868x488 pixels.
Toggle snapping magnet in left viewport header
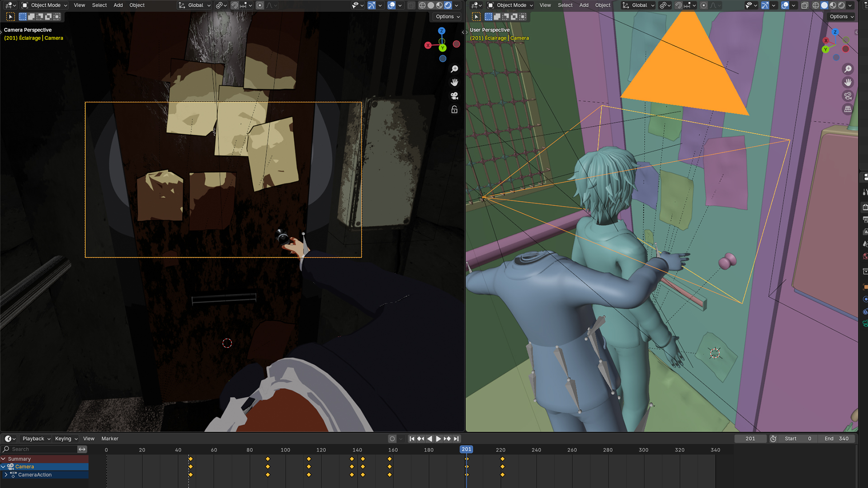click(x=235, y=5)
